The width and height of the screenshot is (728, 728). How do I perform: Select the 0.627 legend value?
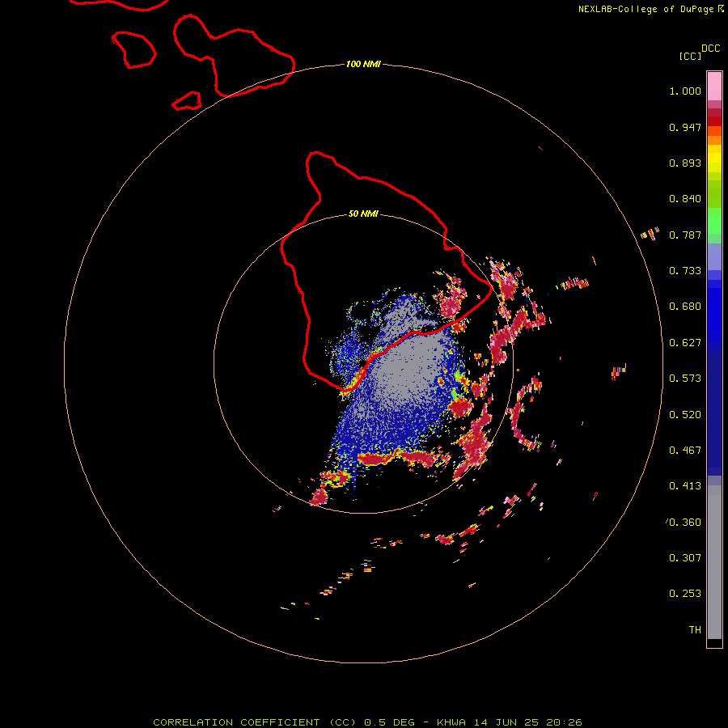685,343
